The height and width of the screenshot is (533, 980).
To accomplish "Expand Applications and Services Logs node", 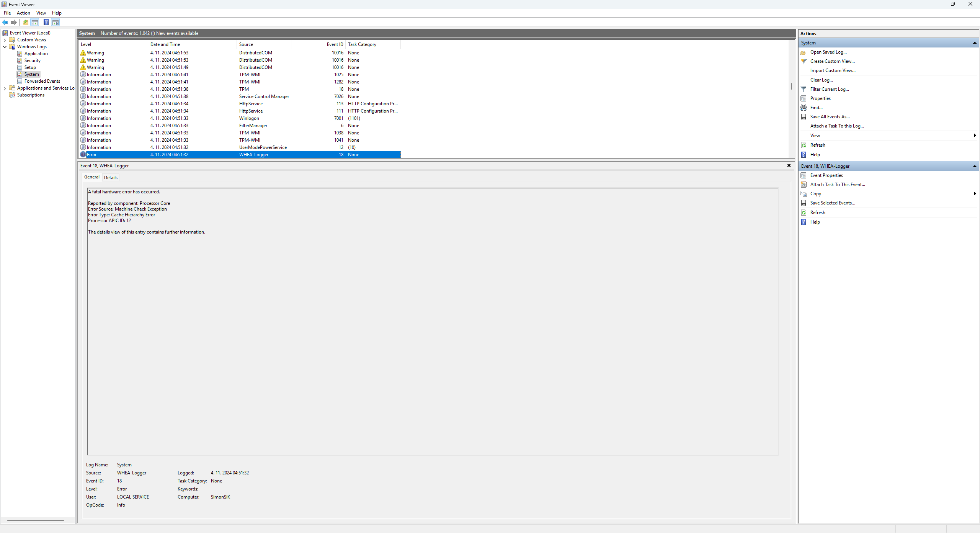I will [5, 88].
